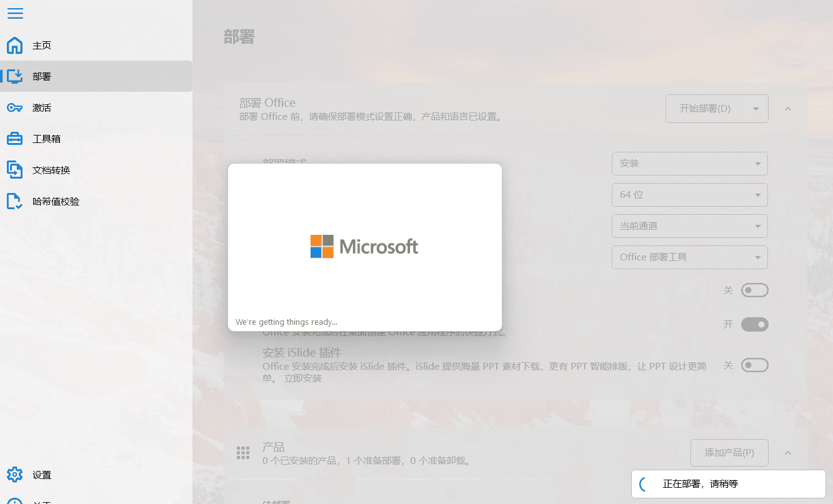Open the 当前通道 channel dropdown
The width and height of the screenshot is (833, 504).
[689, 225]
